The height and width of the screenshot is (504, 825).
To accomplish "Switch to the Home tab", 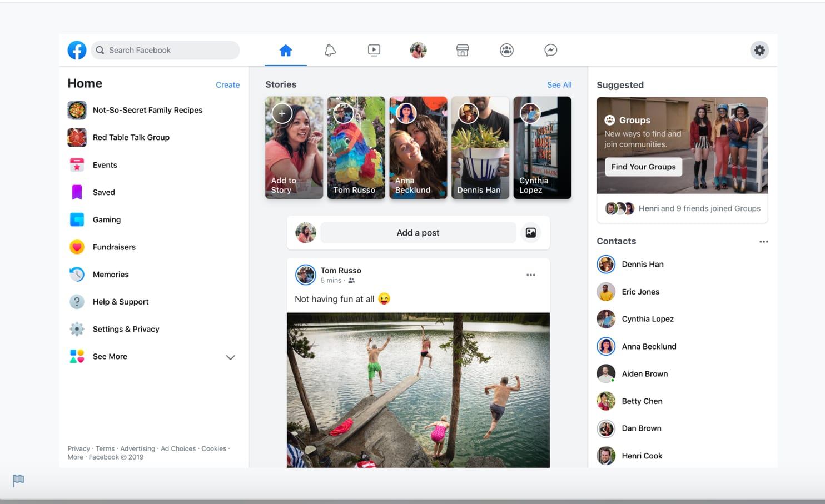I will 286,51.
